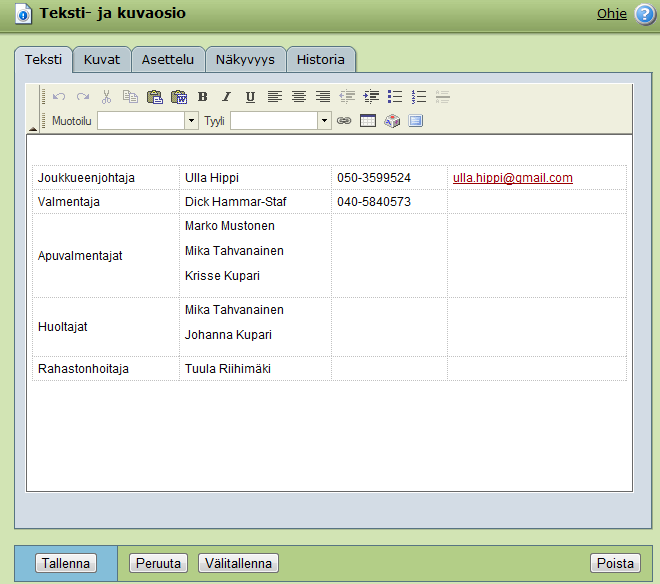The image size is (660, 584).
Task: Paste as plain text
Action: [x=154, y=97]
